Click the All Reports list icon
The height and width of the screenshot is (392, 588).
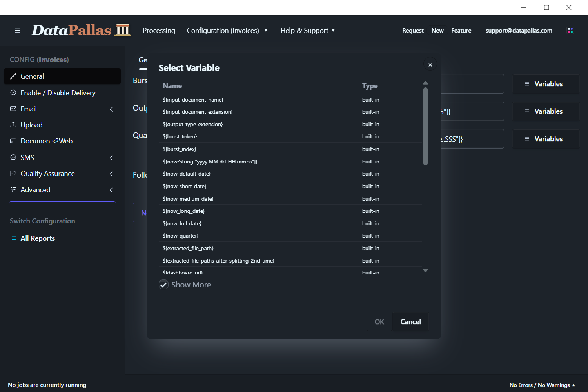(x=13, y=238)
